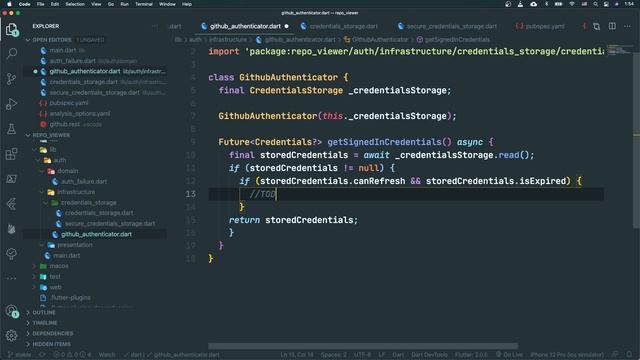Expand the Dependencies section
640x360 pixels.
[53, 334]
